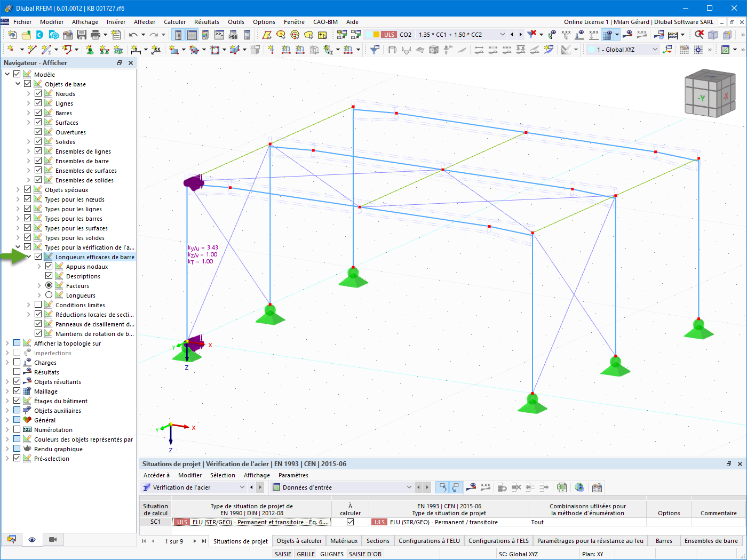Open the 1 - Global XYZ coordinate system dropdown
The image size is (747, 560).
coord(655,50)
